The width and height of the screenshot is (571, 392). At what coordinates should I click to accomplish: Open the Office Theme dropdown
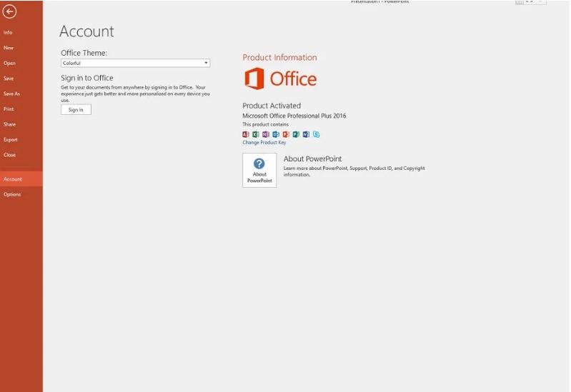coord(135,63)
